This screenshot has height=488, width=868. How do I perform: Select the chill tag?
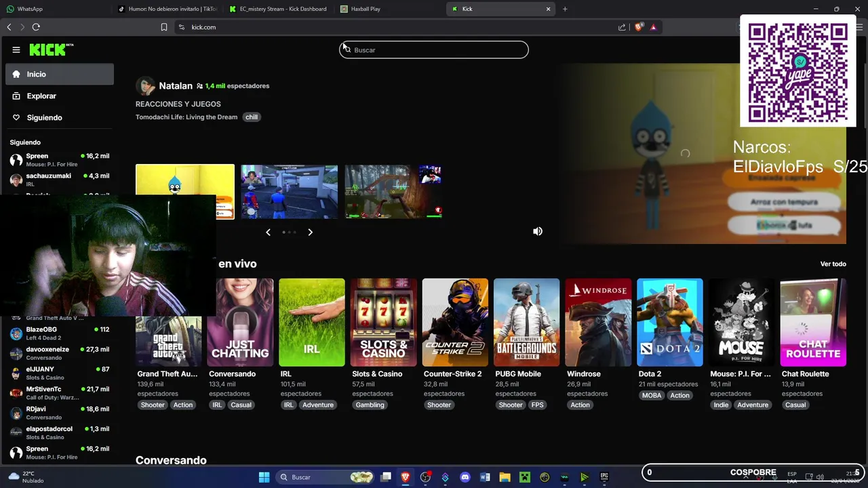pyautogui.click(x=252, y=117)
